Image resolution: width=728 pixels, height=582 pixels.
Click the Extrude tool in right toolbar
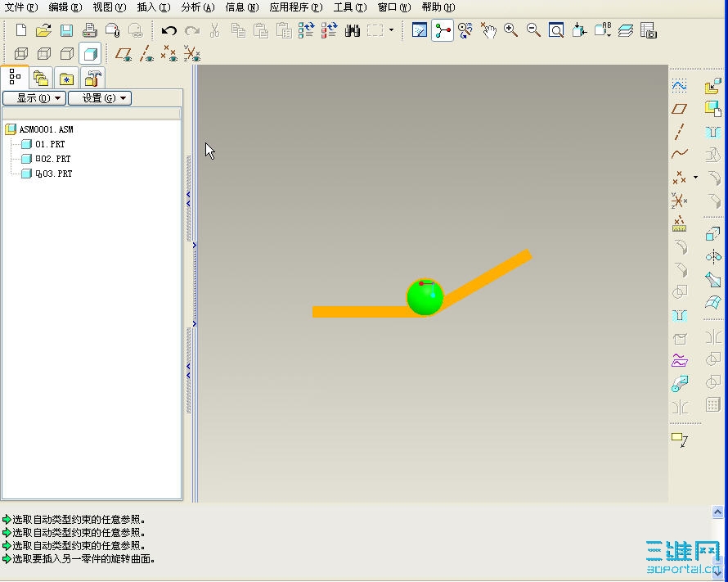tap(712, 232)
